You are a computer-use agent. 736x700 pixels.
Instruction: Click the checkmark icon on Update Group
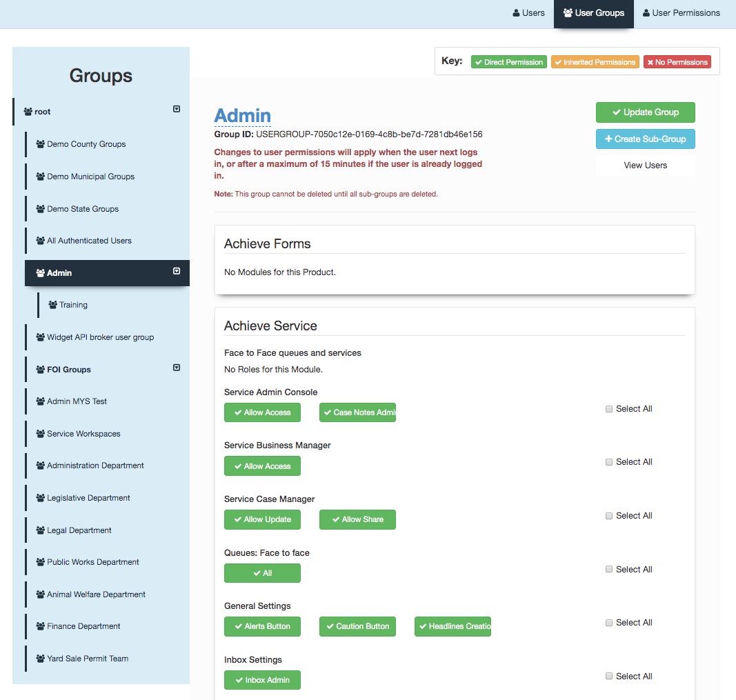click(615, 112)
